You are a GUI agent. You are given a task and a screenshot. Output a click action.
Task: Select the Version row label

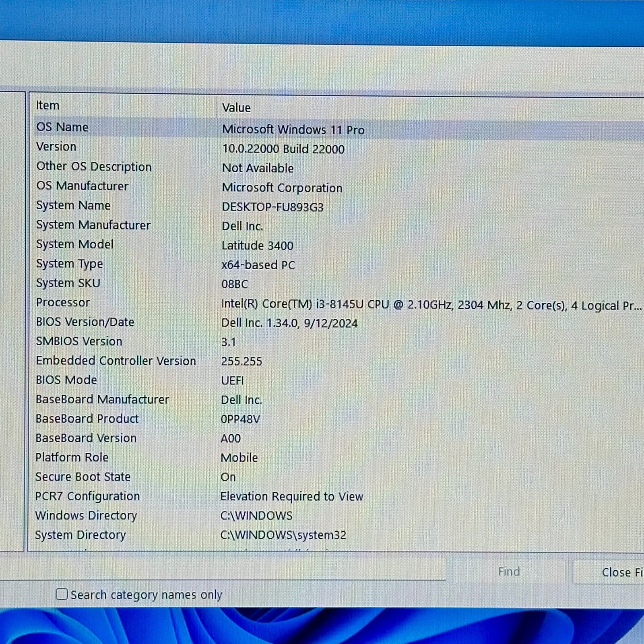[x=56, y=147]
